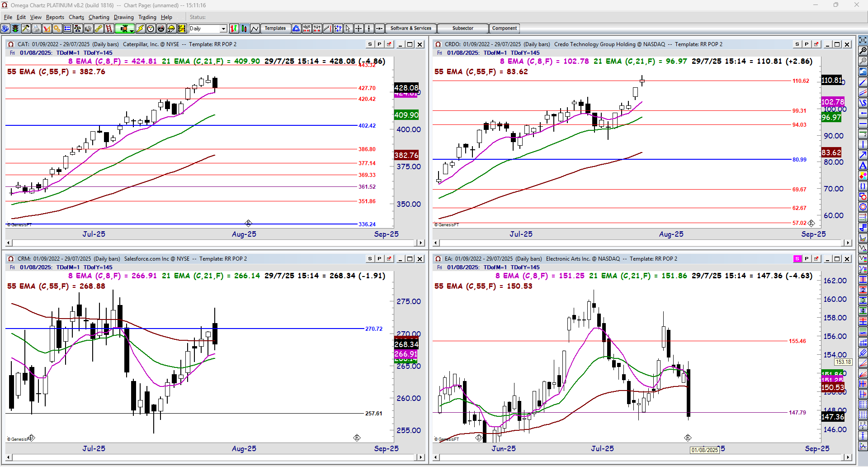Click the detach icon on CAT chart
This screenshot has height=467, width=868.
pyautogui.click(x=389, y=44)
